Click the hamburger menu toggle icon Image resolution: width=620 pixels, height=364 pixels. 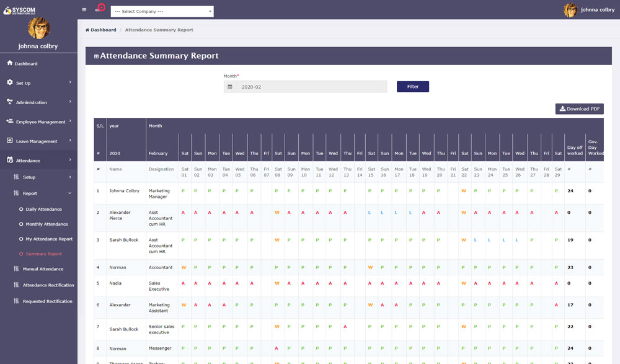click(84, 10)
